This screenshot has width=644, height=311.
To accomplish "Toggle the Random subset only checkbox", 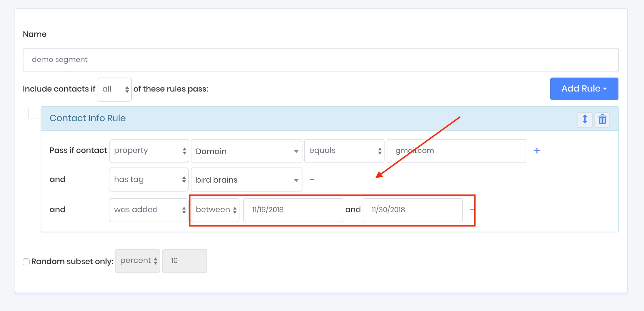I will tap(26, 262).
